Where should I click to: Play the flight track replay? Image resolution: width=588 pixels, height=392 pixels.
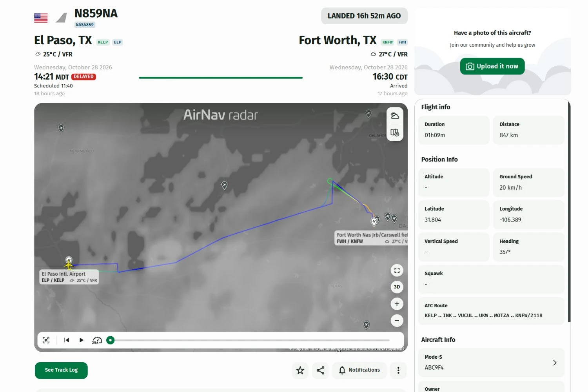82,340
